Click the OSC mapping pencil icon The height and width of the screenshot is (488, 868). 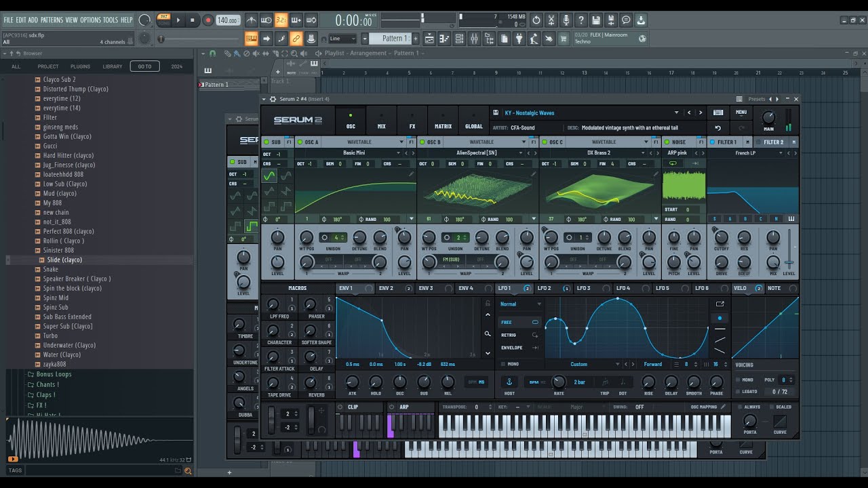coord(723,407)
